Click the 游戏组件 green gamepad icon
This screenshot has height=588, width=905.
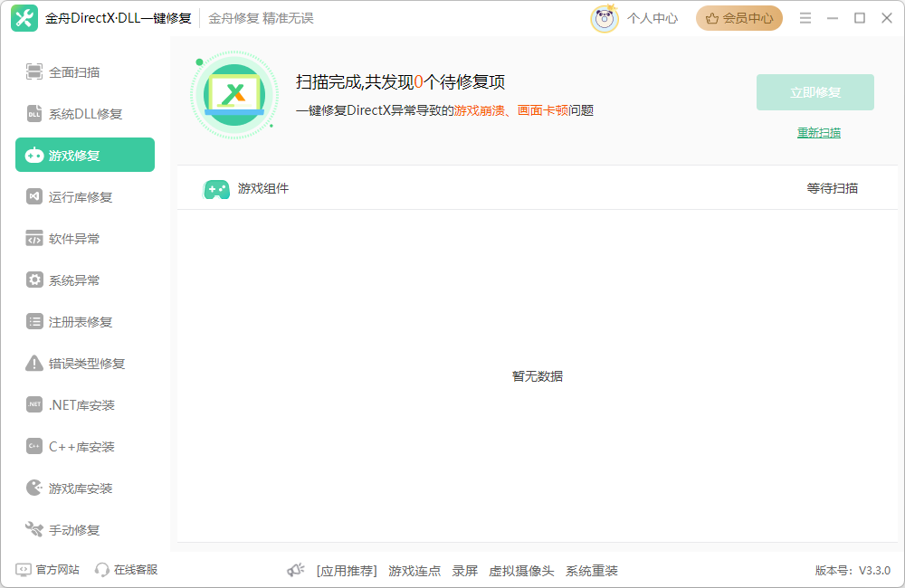point(216,189)
